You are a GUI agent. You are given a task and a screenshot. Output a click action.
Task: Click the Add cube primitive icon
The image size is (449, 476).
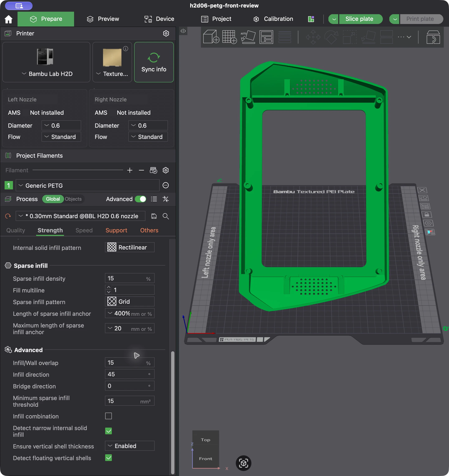coord(211,37)
